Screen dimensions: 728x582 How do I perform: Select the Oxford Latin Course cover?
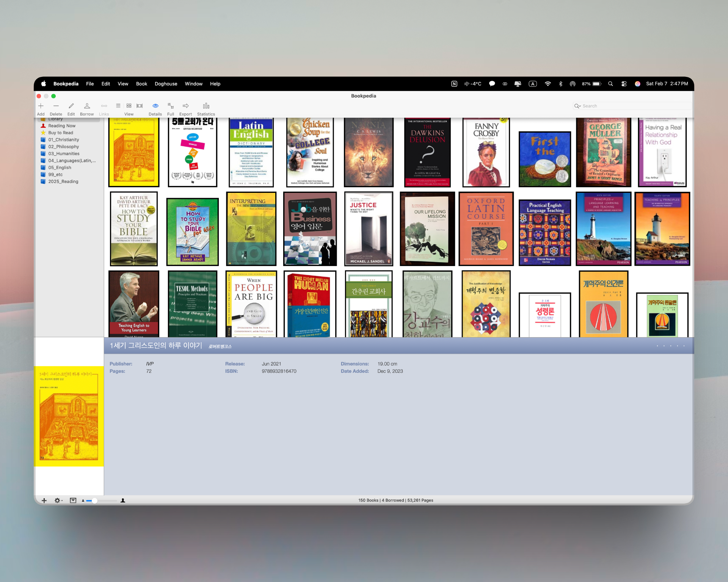(x=486, y=228)
